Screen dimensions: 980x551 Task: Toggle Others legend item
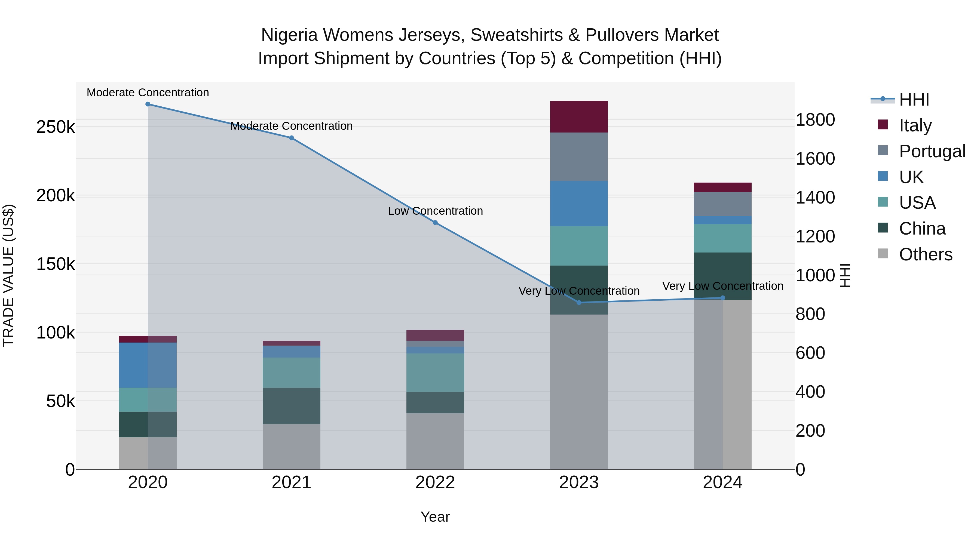pyautogui.click(x=925, y=254)
